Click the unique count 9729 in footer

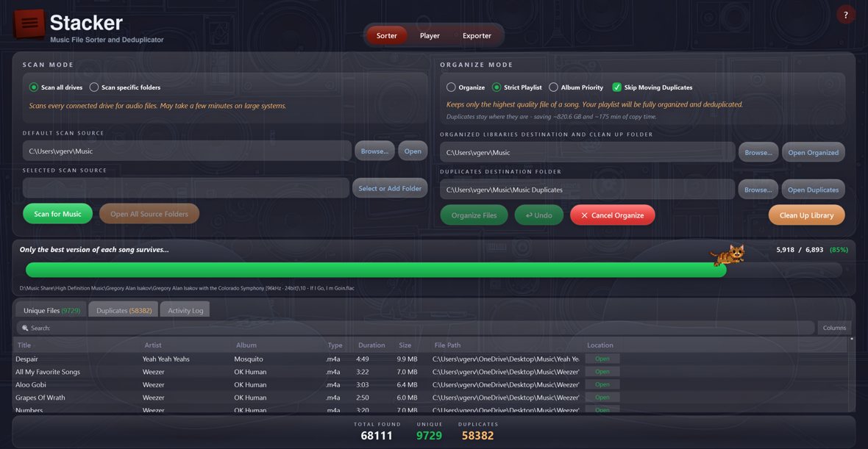click(429, 436)
